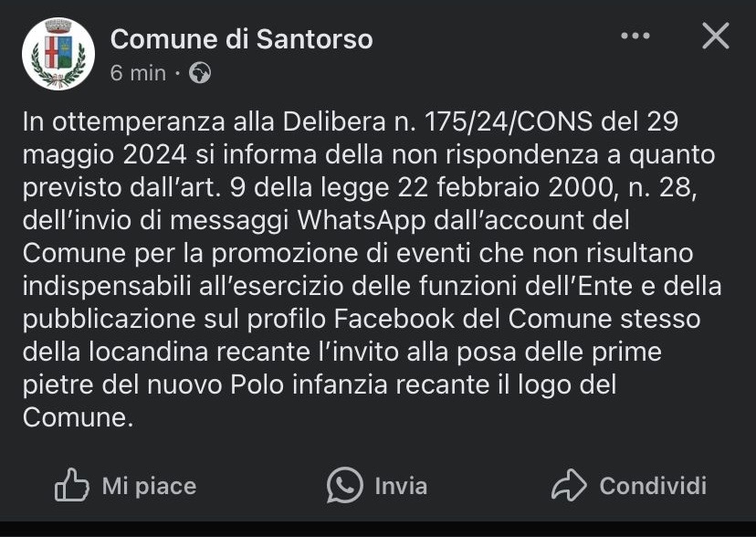Click the phrase 175/24/CONS in the post
The width and height of the screenshot is (756, 537).
click(509, 121)
